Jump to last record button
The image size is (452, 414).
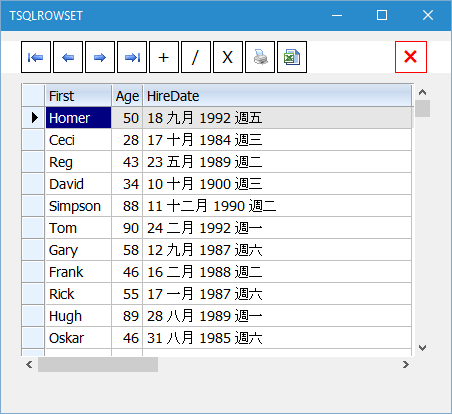click(x=132, y=57)
